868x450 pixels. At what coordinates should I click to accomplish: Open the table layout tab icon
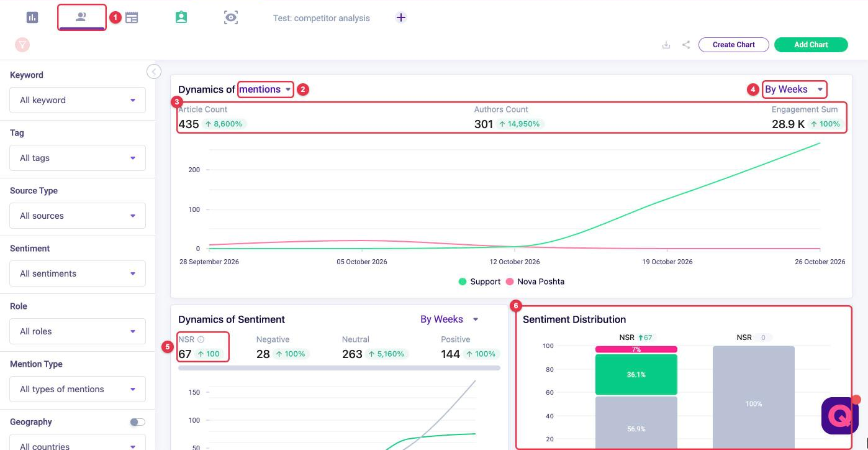(132, 17)
